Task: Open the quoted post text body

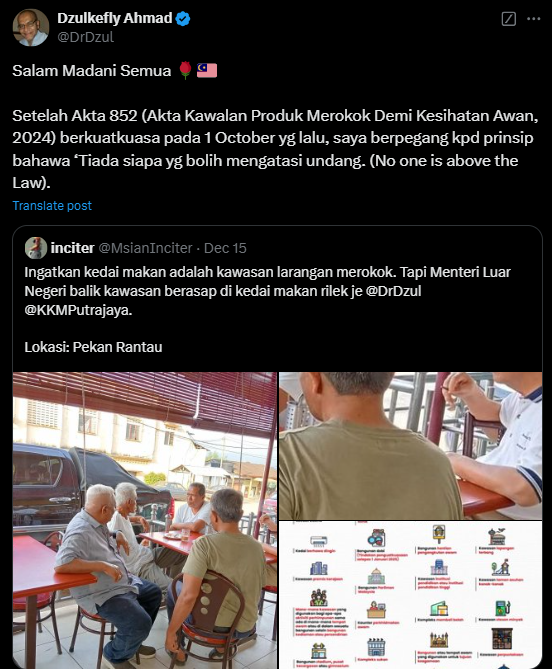Action: [x=267, y=291]
